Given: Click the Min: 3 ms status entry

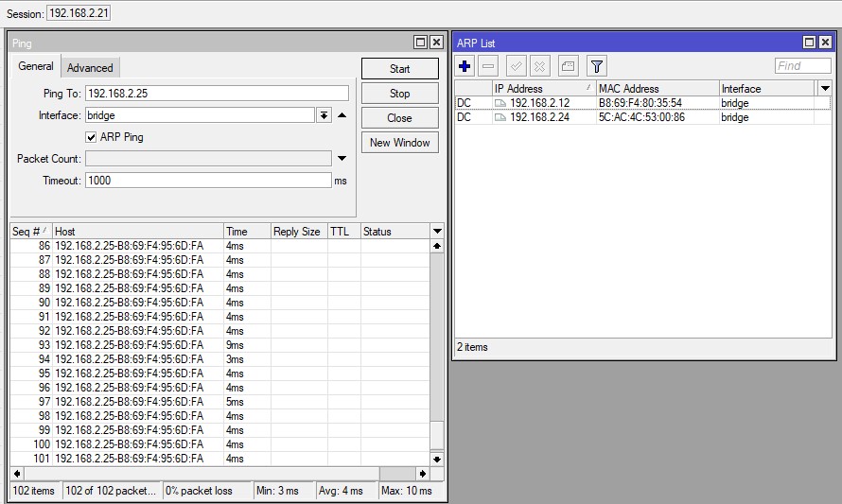Looking at the screenshot, I should (x=284, y=491).
